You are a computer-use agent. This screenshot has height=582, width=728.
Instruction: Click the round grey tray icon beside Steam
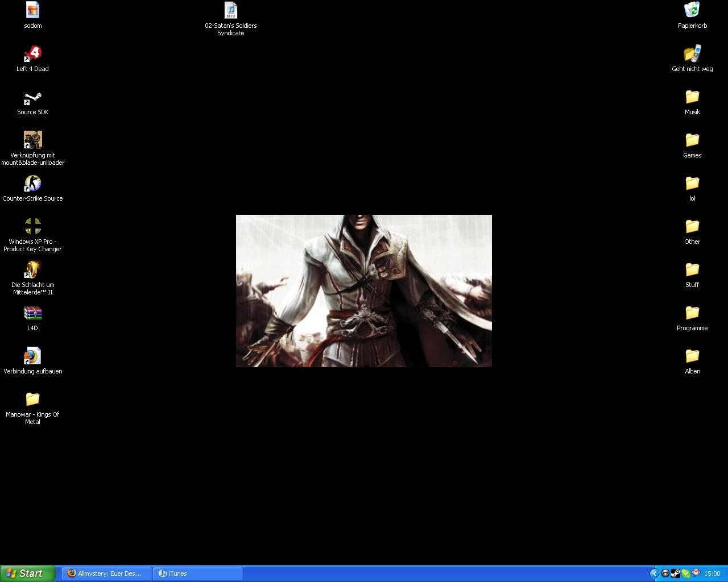[665, 573]
